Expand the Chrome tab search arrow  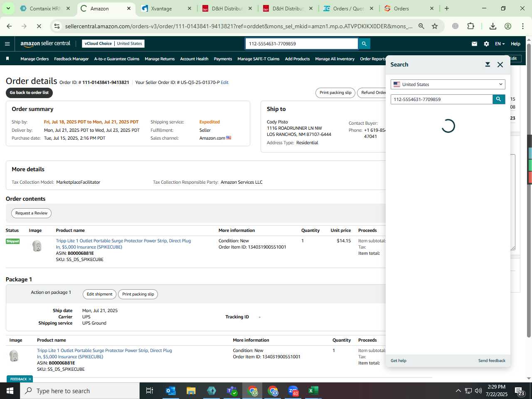[8, 8]
